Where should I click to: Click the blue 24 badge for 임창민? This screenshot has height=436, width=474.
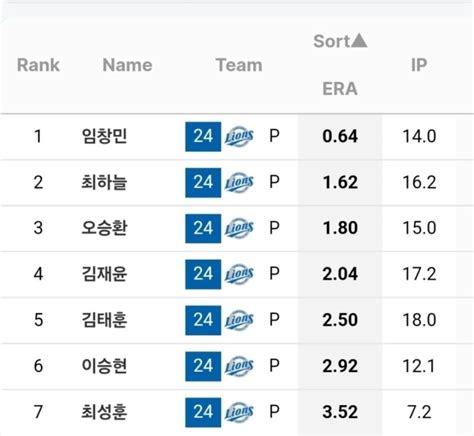click(x=203, y=137)
